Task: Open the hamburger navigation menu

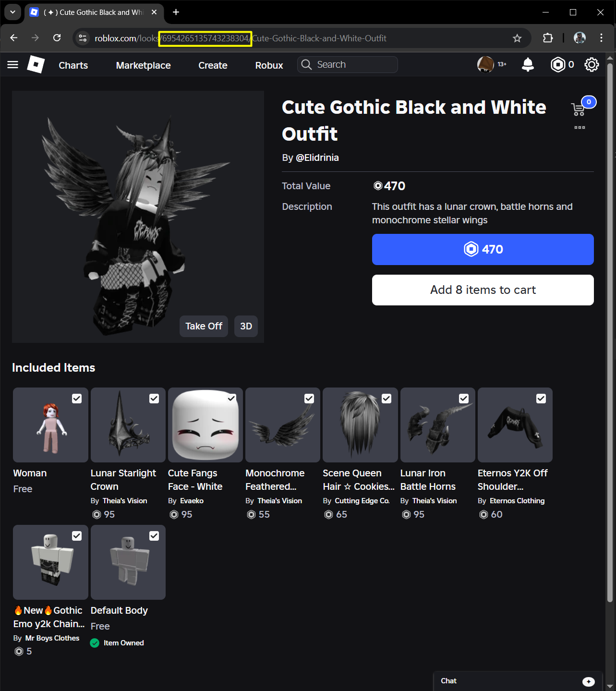Action: pos(13,64)
